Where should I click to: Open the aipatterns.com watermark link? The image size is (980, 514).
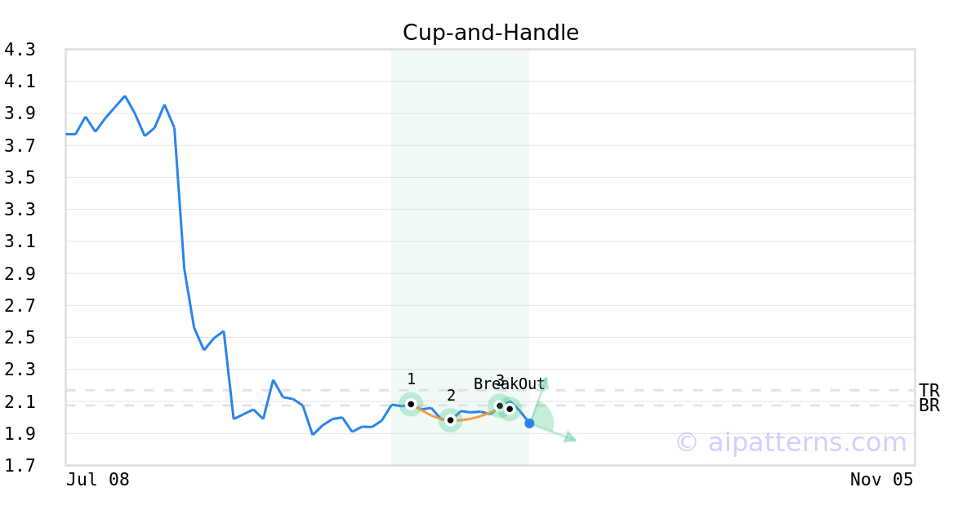[791, 442]
